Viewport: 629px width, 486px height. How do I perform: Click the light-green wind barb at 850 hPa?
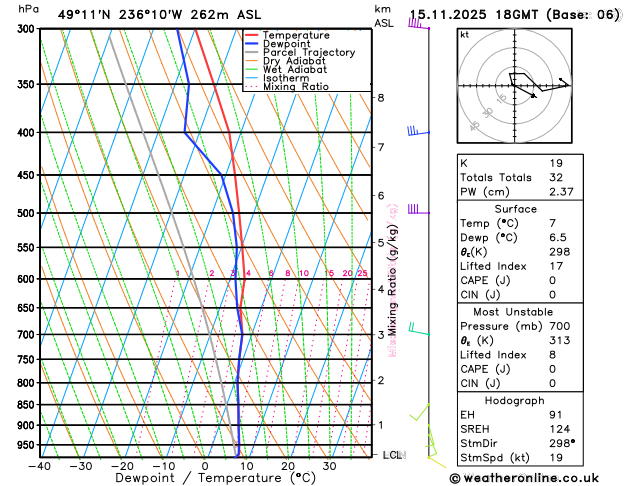coord(419,412)
